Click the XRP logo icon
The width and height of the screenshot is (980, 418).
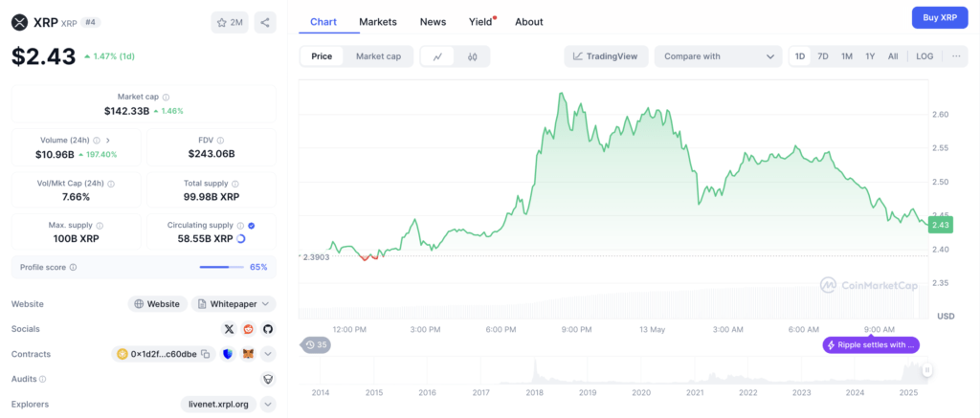pos(20,23)
